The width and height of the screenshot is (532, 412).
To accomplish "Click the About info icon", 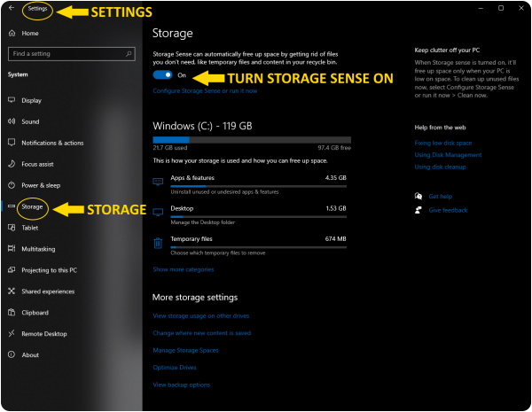I will (12, 354).
